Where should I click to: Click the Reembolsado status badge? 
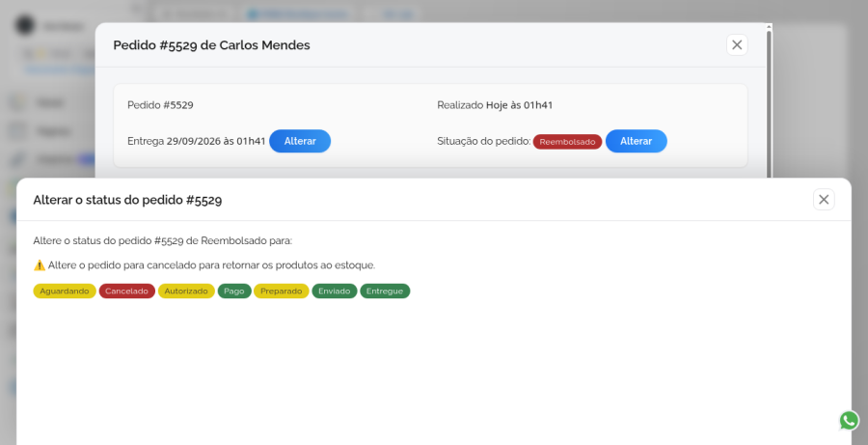567,142
